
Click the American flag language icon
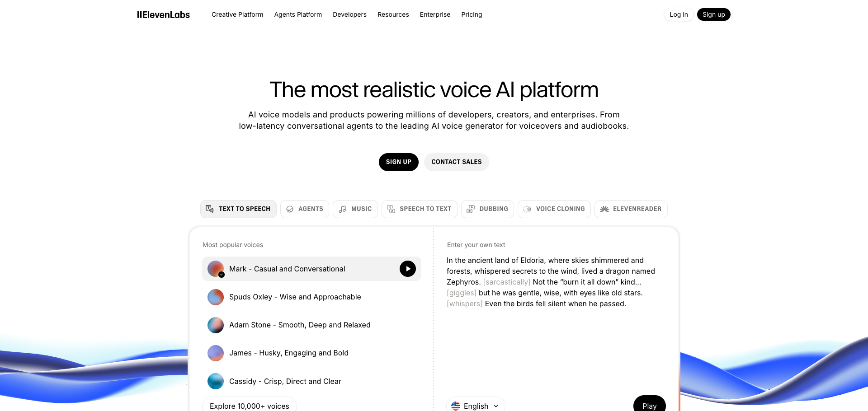pyautogui.click(x=457, y=406)
